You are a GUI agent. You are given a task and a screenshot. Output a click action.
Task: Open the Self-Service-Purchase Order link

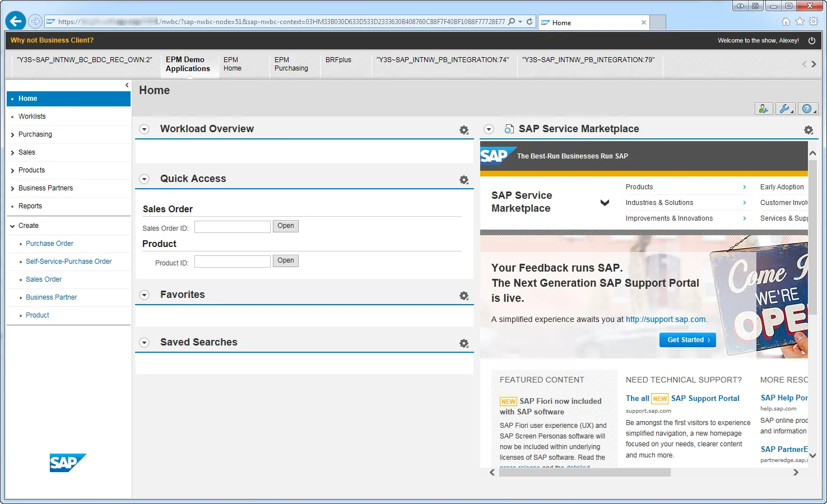[x=68, y=262]
